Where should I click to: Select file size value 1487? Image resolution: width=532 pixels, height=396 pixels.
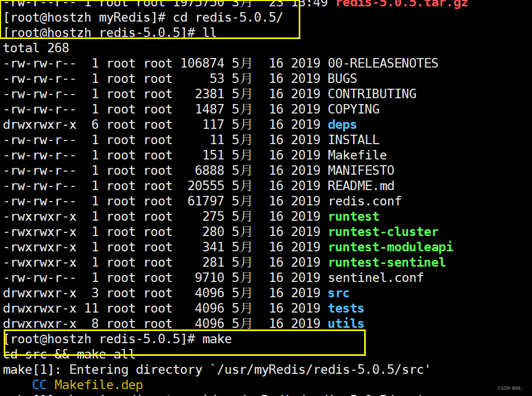pyautogui.click(x=210, y=109)
